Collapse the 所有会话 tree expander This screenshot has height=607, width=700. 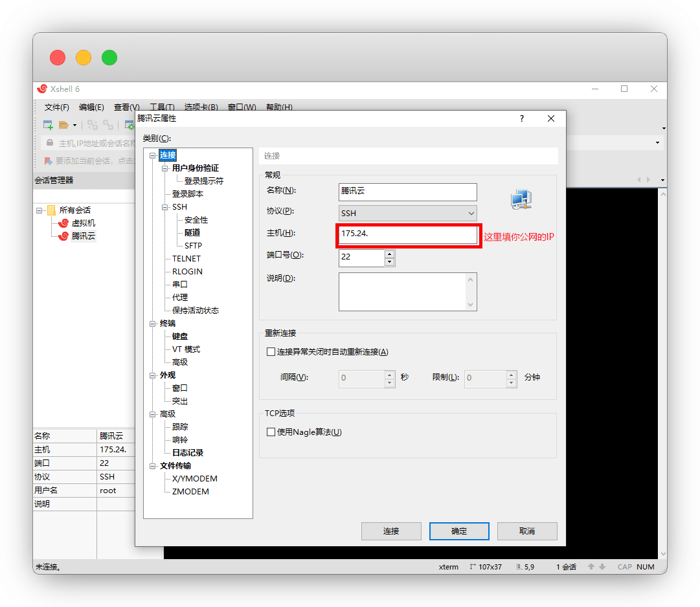pyautogui.click(x=40, y=210)
